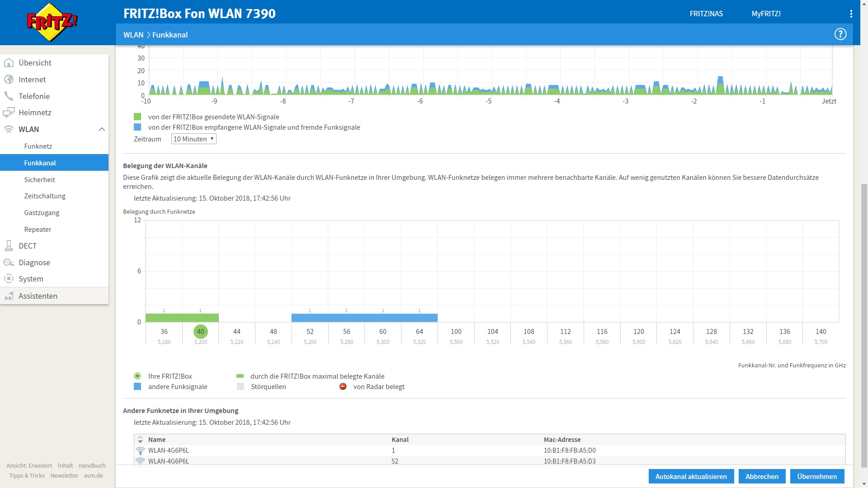868x488 pixels.
Task: Click the Internet globe icon
Action: [x=9, y=80]
